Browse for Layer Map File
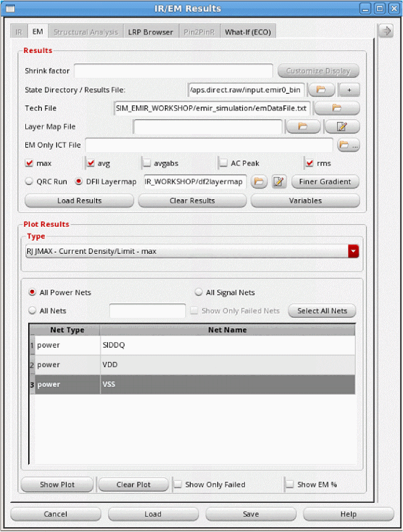This screenshot has height=532, width=403. click(303, 126)
